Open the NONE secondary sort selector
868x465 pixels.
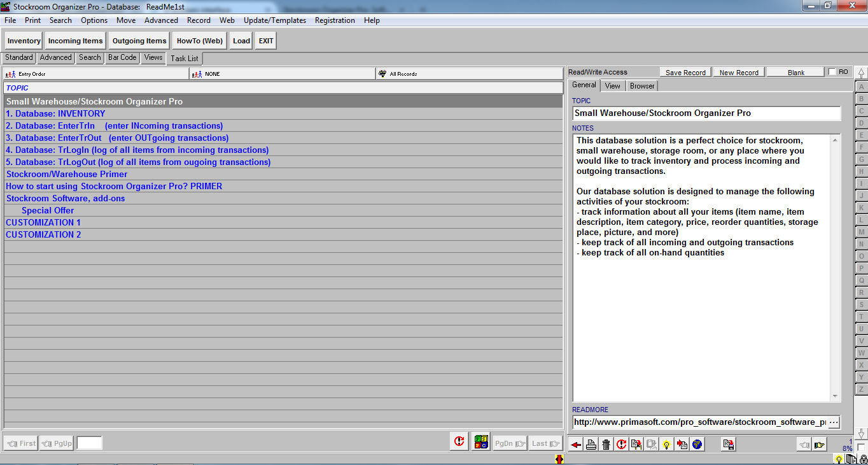tap(283, 74)
